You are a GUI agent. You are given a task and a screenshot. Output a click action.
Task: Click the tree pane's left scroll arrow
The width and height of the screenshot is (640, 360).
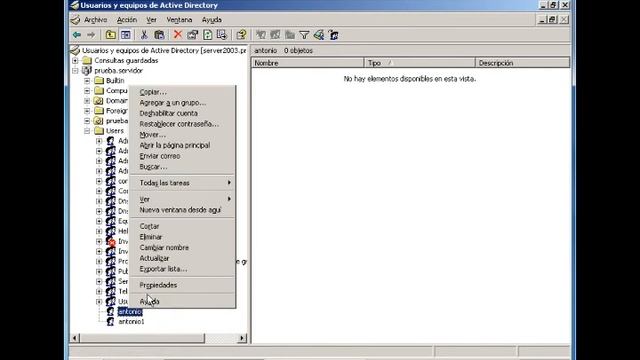[x=75, y=338]
